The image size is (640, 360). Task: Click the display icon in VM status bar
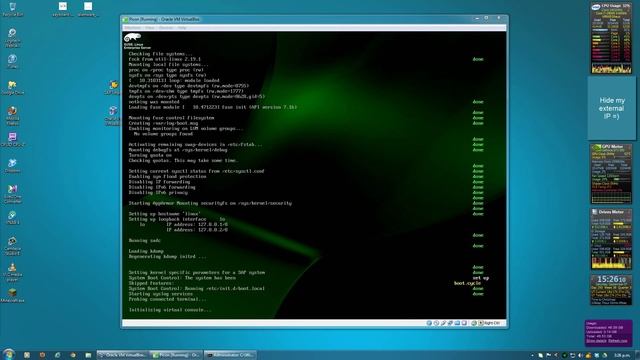tap(464, 323)
